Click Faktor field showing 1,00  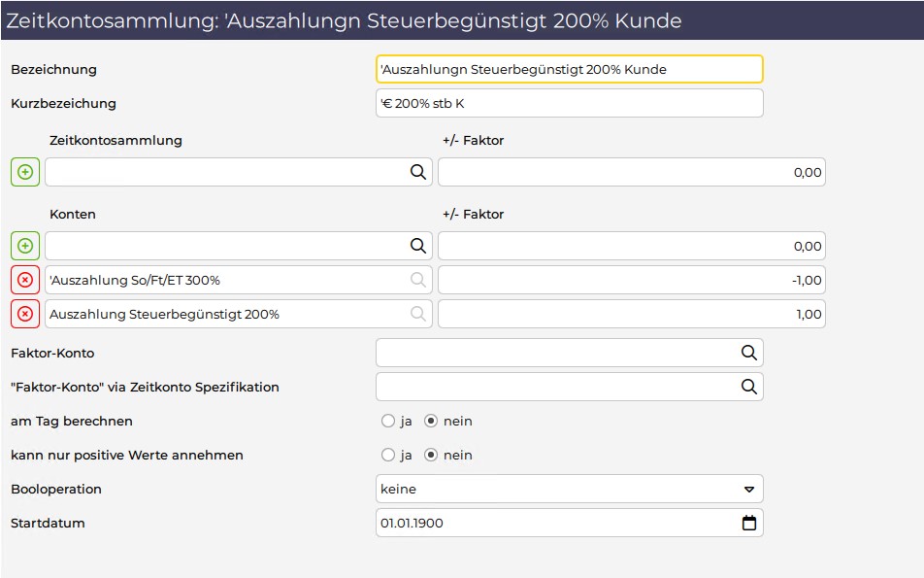point(632,315)
